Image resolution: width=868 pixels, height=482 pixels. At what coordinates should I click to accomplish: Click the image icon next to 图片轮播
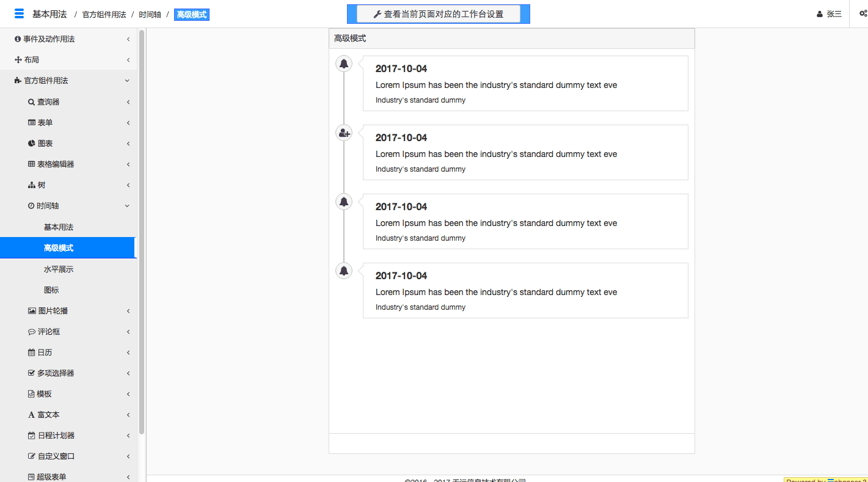[32, 311]
